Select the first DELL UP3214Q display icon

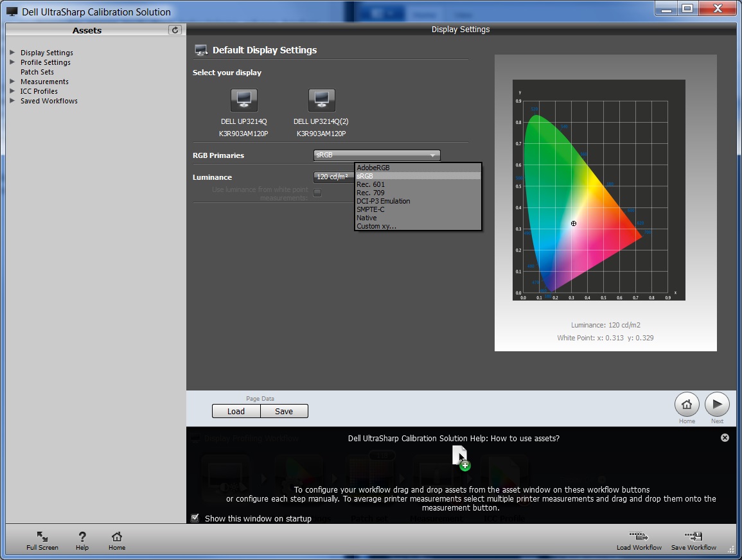tap(243, 100)
